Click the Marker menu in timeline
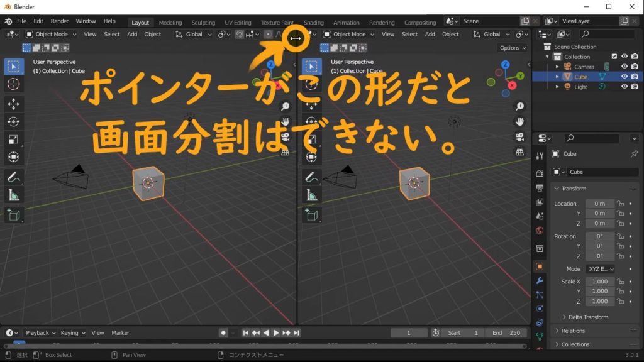The height and width of the screenshot is (362, 644). [120, 333]
